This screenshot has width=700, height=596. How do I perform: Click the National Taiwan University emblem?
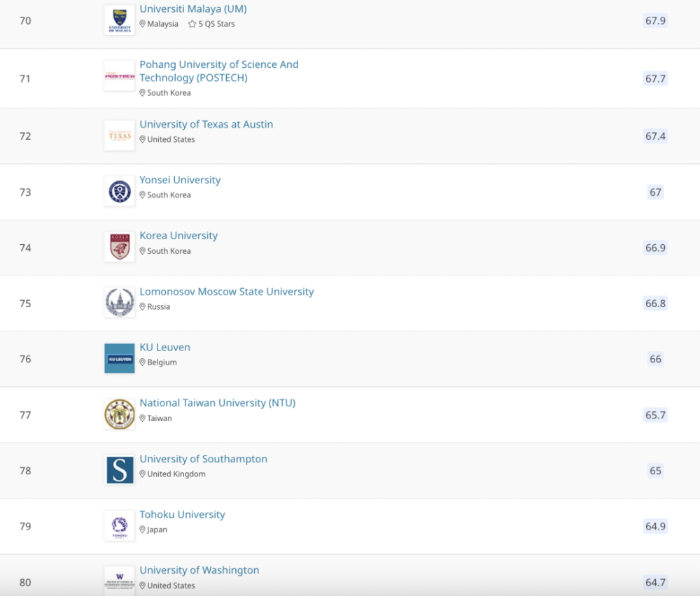click(x=120, y=414)
